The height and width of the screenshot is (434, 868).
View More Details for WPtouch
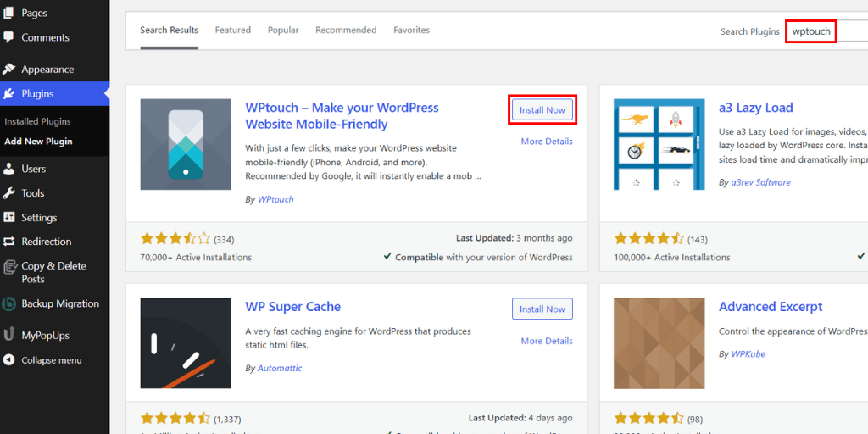tap(547, 142)
